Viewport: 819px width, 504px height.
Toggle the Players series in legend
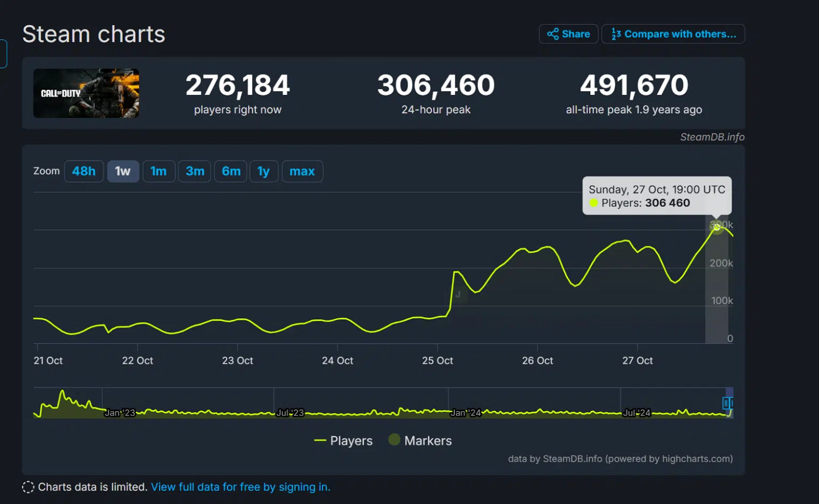click(343, 441)
